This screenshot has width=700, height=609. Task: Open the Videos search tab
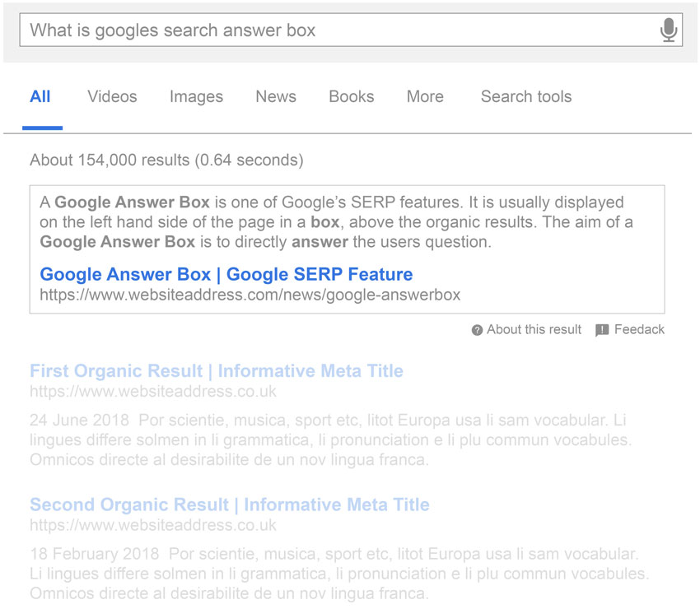111,96
